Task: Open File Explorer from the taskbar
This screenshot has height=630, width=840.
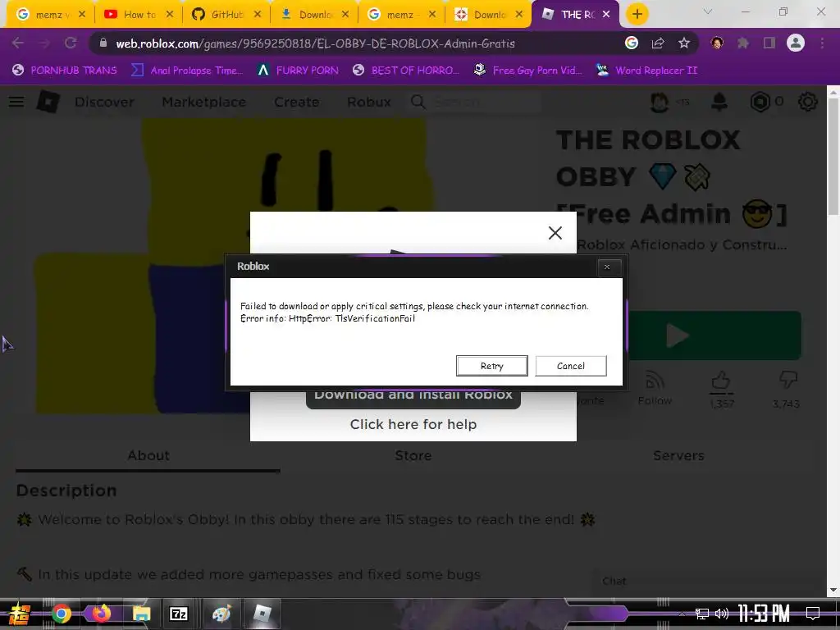Action: point(141,614)
